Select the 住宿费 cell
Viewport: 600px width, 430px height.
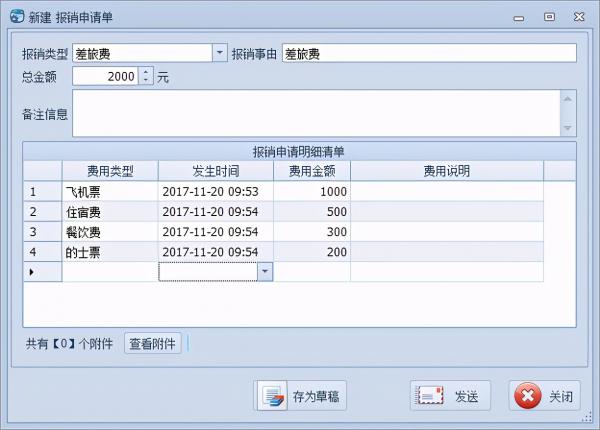[110, 212]
